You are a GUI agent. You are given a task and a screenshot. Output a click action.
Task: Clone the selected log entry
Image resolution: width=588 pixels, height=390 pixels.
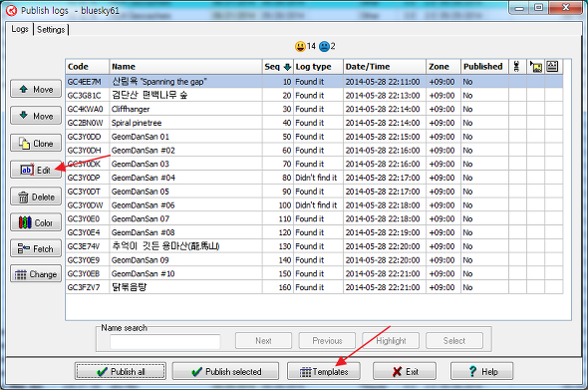36,143
